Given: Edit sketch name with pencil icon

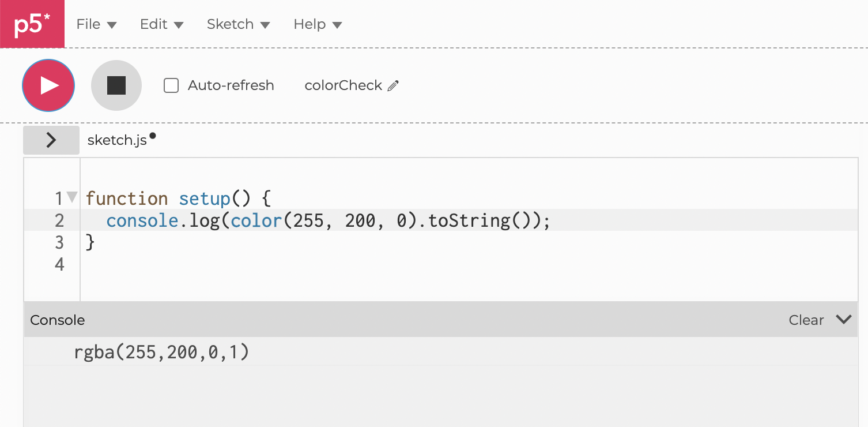Looking at the screenshot, I should [x=394, y=86].
